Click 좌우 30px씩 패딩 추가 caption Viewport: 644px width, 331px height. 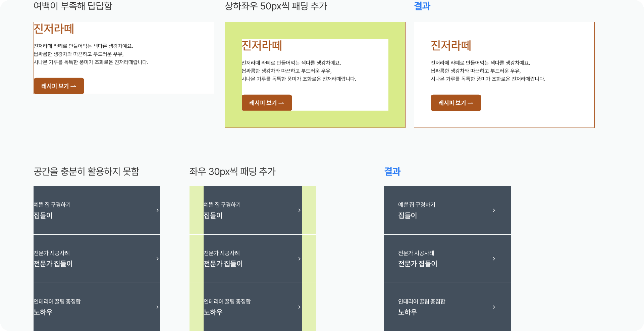[232, 172]
